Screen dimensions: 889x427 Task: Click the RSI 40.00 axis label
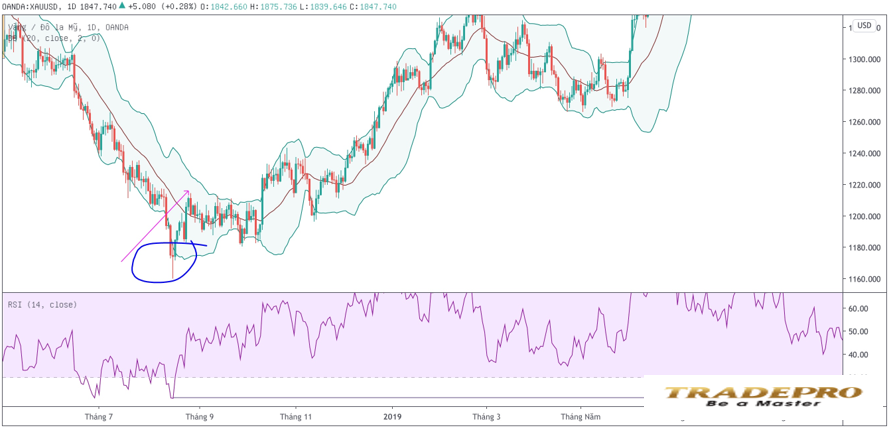[859, 354]
